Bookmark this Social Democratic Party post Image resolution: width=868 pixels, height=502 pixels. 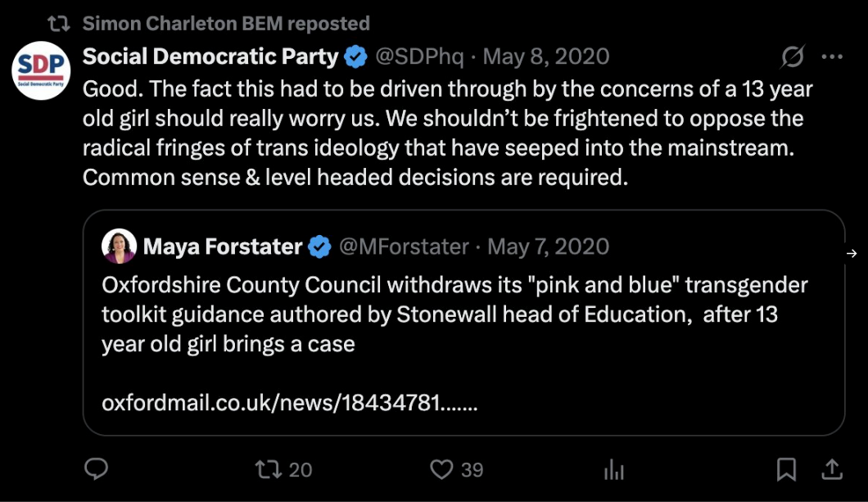[x=786, y=469]
